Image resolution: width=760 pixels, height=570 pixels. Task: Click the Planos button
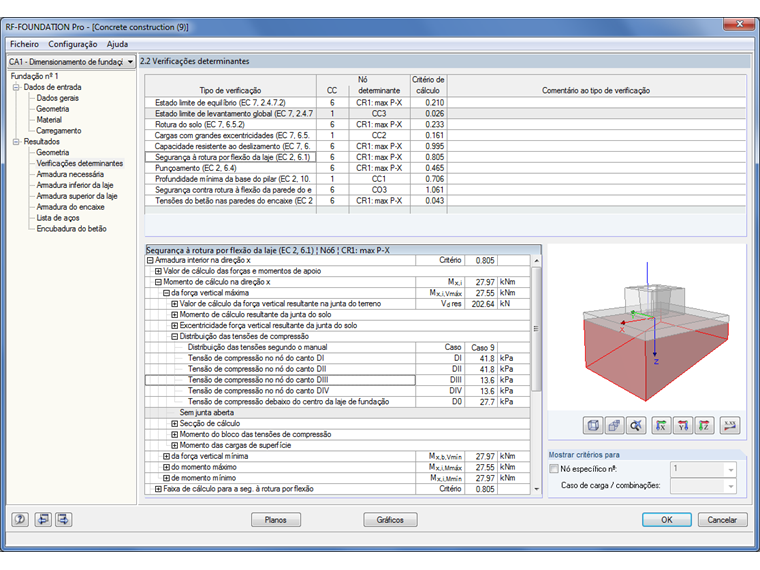[x=276, y=520]
